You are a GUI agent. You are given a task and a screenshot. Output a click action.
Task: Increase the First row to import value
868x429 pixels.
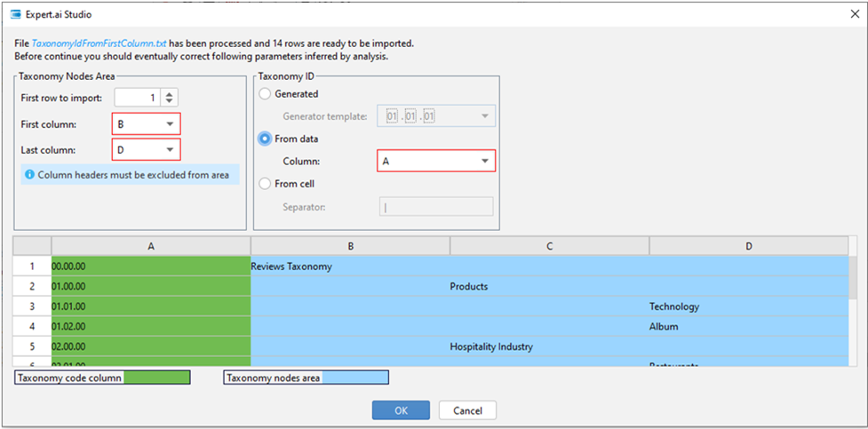point(171,93)
